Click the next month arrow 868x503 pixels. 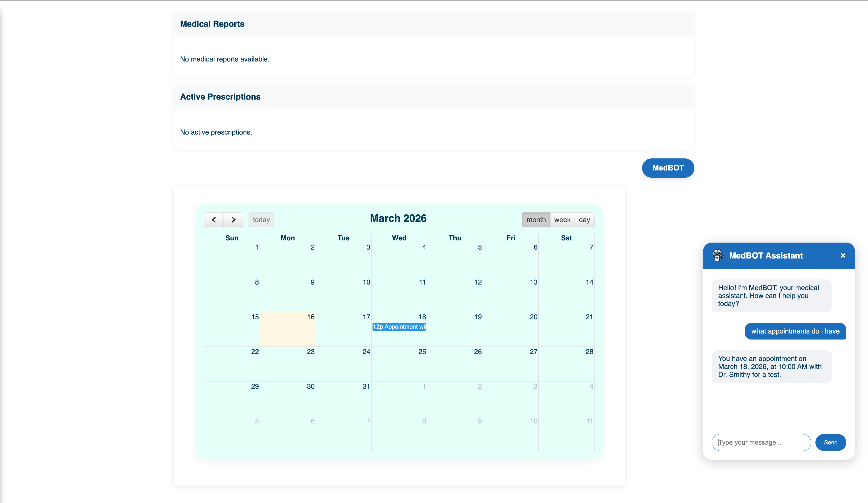click(x=233, y=219)
